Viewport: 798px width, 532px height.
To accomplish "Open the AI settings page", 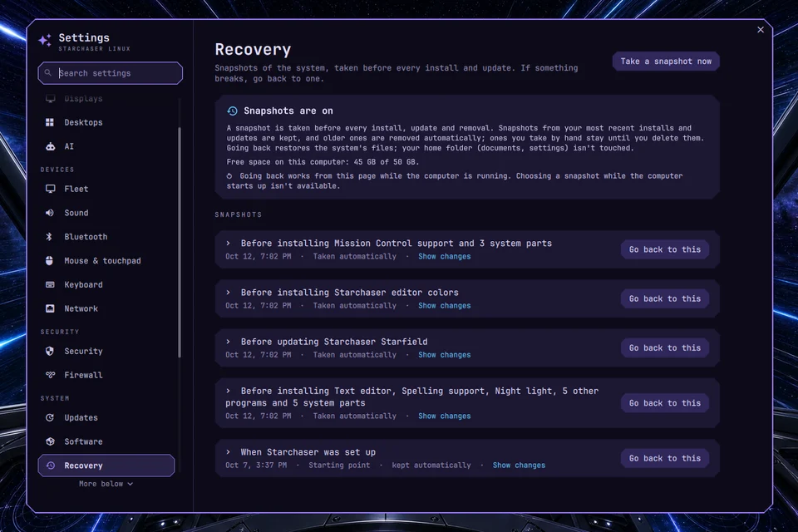I will (106, 146).
